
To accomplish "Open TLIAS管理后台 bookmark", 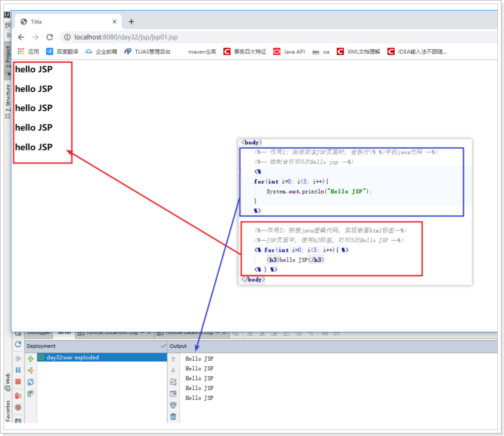I will pos(147,52).
